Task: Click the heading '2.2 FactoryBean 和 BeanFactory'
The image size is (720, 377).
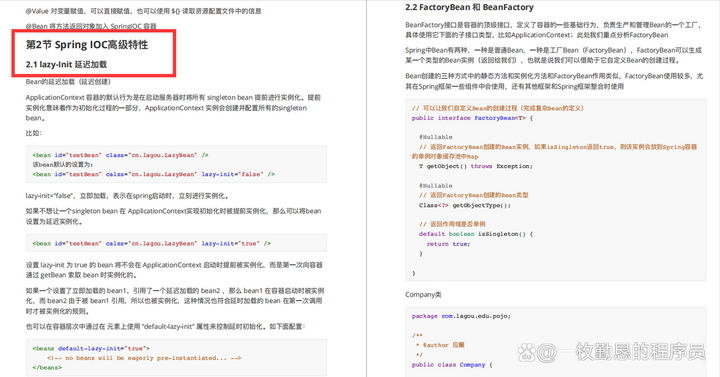Action: click(x=469, y=7)
